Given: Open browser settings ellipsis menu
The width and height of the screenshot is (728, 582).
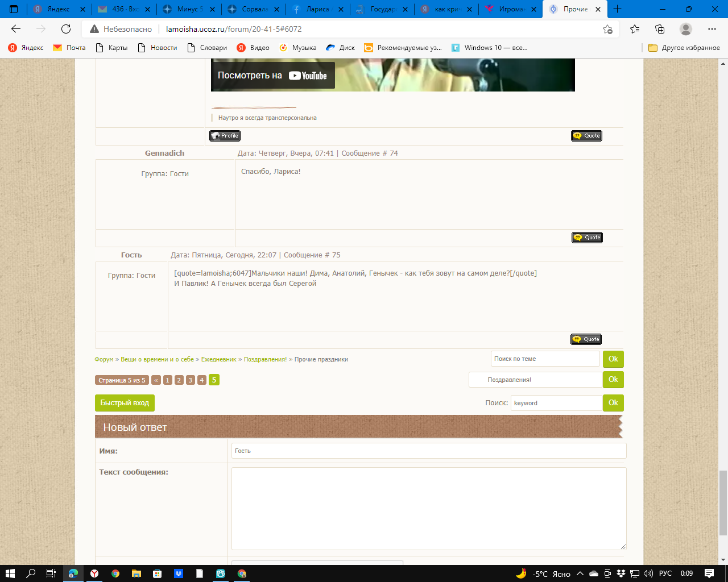Looking at the screenshot, I should 712,29.
